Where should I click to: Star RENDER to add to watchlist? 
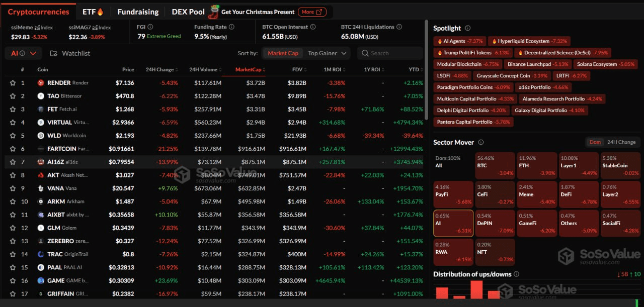(13, 83)
